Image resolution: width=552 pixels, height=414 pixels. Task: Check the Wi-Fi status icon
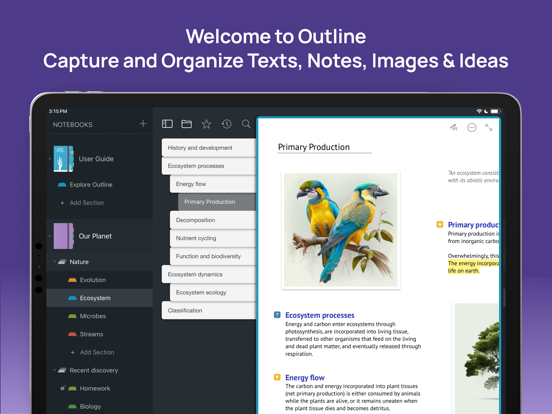point(479,111)
